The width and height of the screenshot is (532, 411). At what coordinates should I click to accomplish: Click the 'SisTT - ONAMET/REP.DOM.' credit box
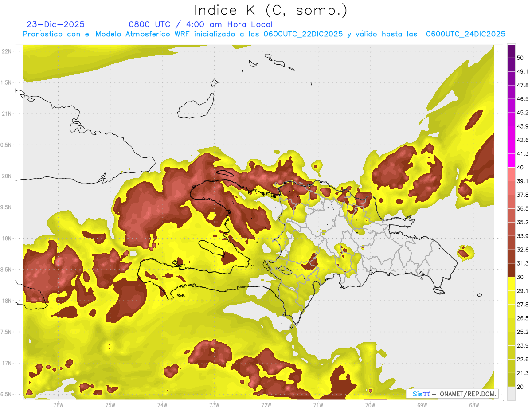(x=452, y=394)
